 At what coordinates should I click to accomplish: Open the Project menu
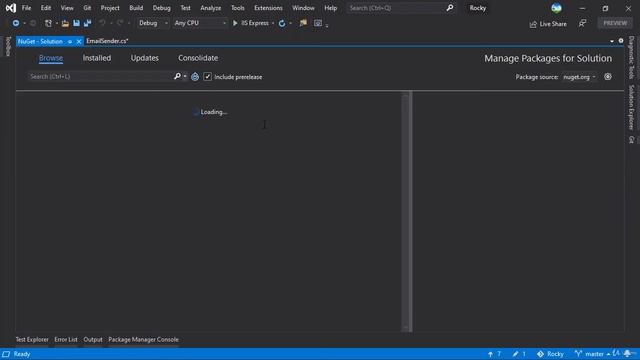(110, 8)
